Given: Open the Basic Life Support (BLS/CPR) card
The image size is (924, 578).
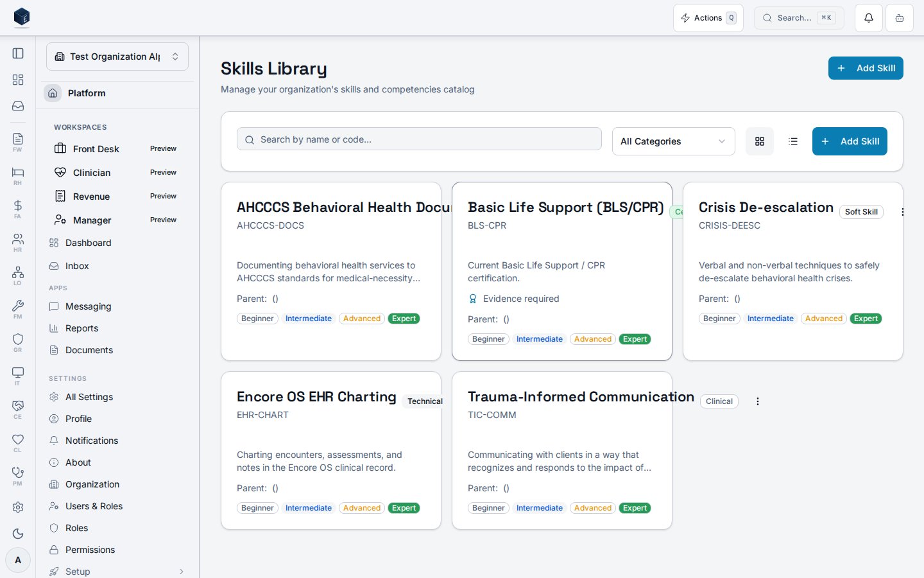Looking at the screenshot, I should (562, 271).
